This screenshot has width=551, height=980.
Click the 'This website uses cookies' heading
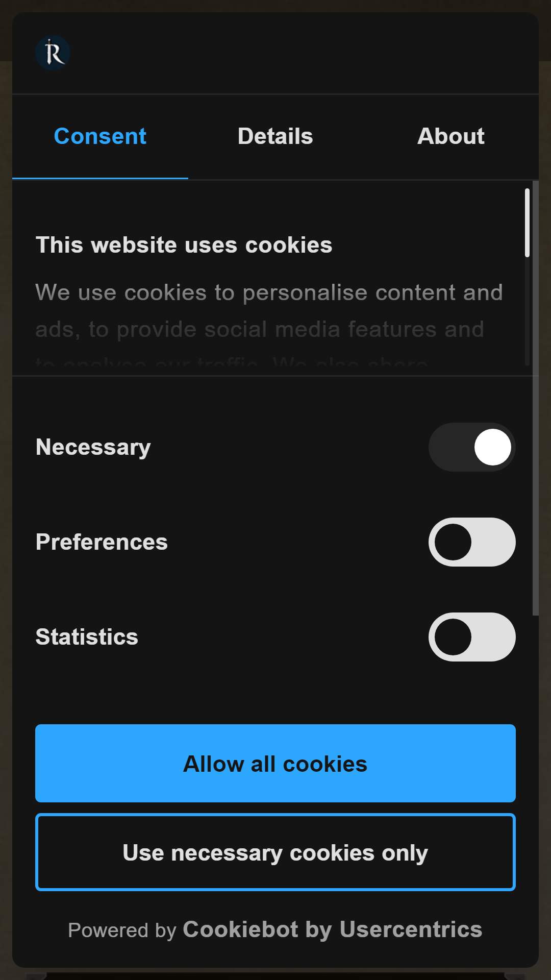(184, 245)
